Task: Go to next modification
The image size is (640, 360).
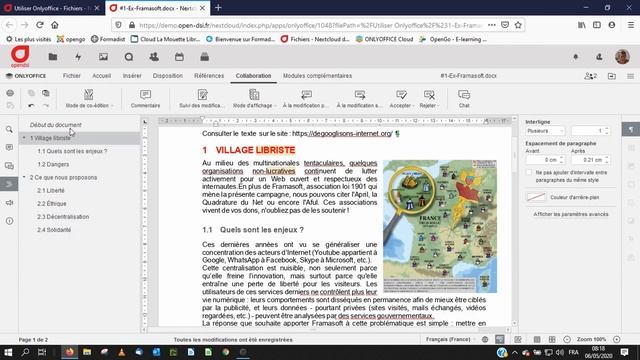Action: point(360,99)
